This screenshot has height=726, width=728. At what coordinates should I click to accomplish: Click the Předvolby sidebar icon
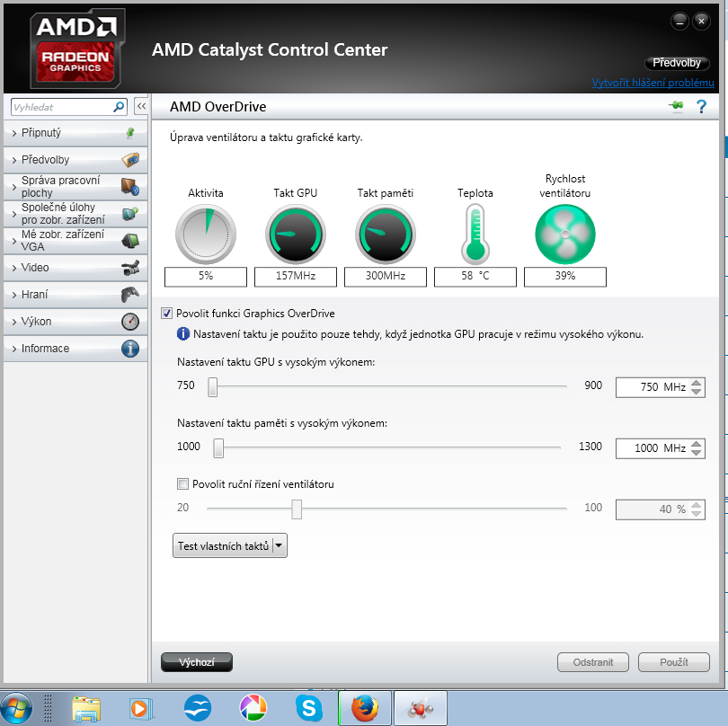tap(130, 160)
